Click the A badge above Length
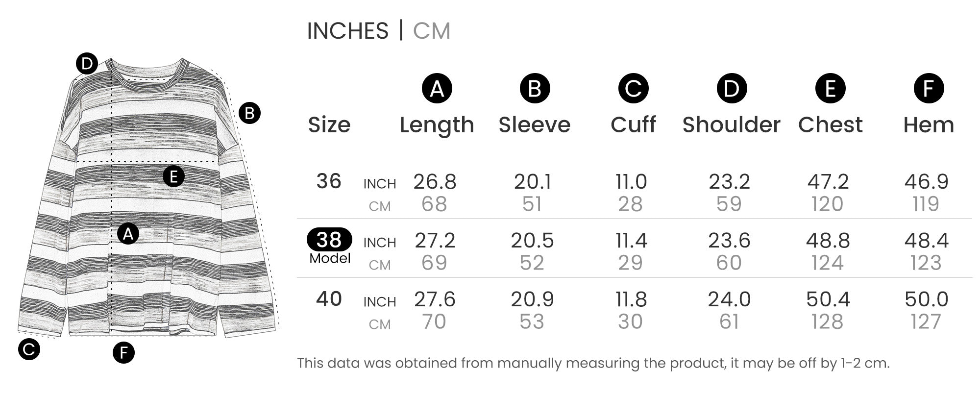Viewport: 980px width, 395px height. click(x=437, y=89)
